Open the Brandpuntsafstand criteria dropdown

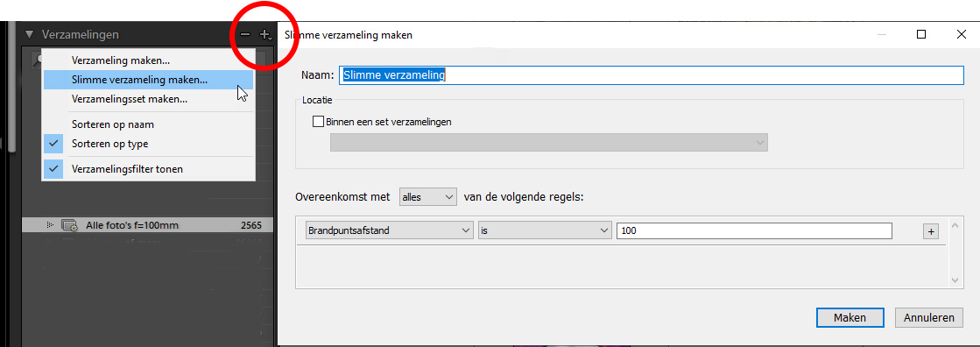(390, 230)
